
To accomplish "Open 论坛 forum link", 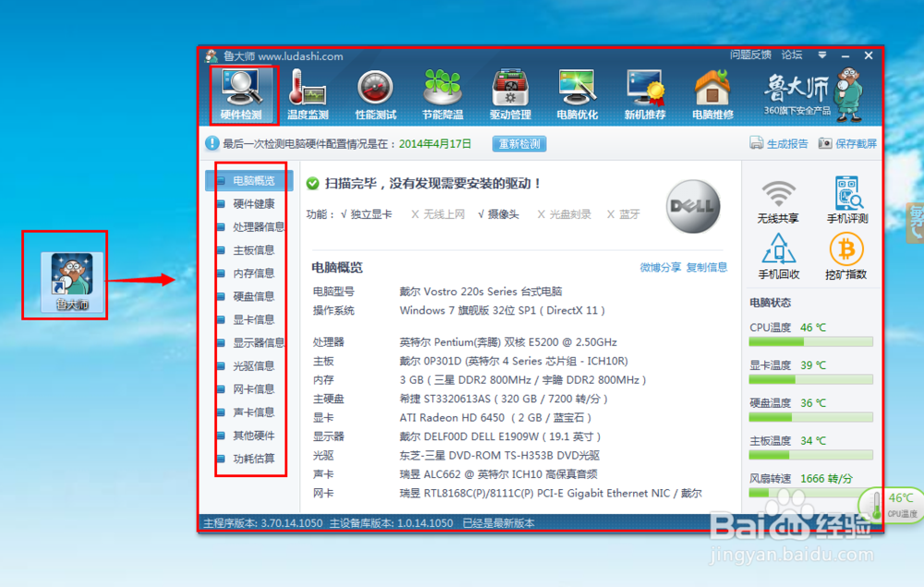I will tap(792, 55).
